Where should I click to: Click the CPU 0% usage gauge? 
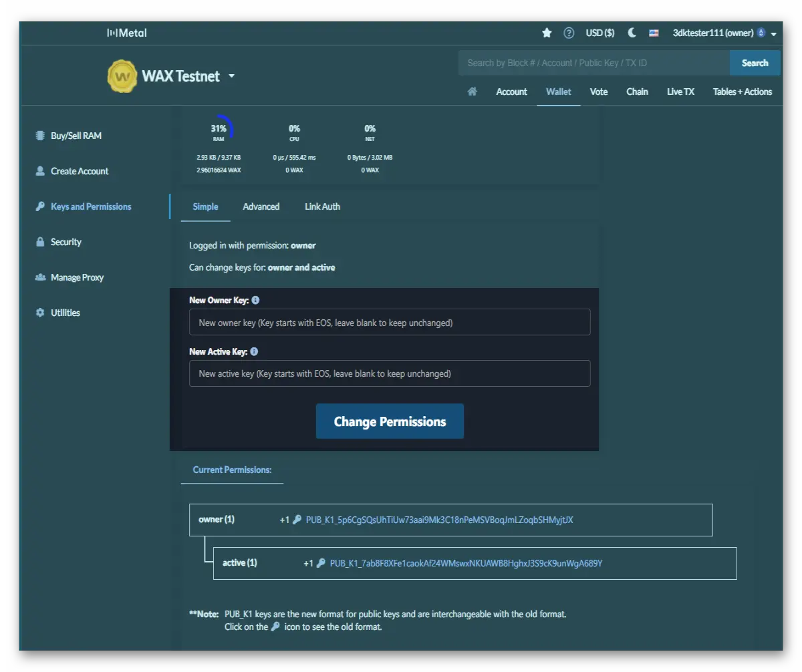click(x=294, y=132)
